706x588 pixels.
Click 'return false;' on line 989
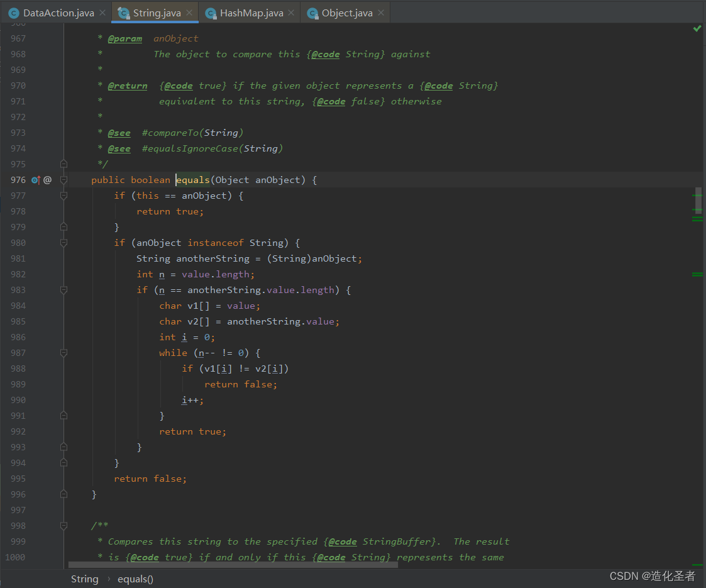(241, 384)
